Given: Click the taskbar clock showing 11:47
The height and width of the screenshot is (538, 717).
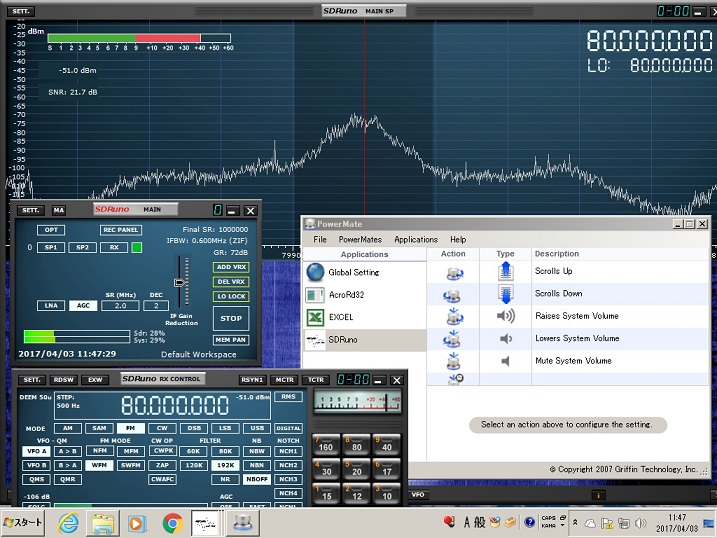Looking at the screenshot, I should point(677,522).
